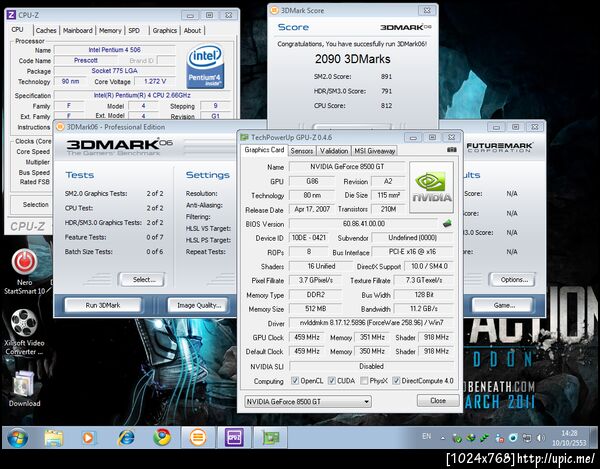Open the Windows Start menu orb
This screenshot has height=469, width=600.
pos(18,438)
